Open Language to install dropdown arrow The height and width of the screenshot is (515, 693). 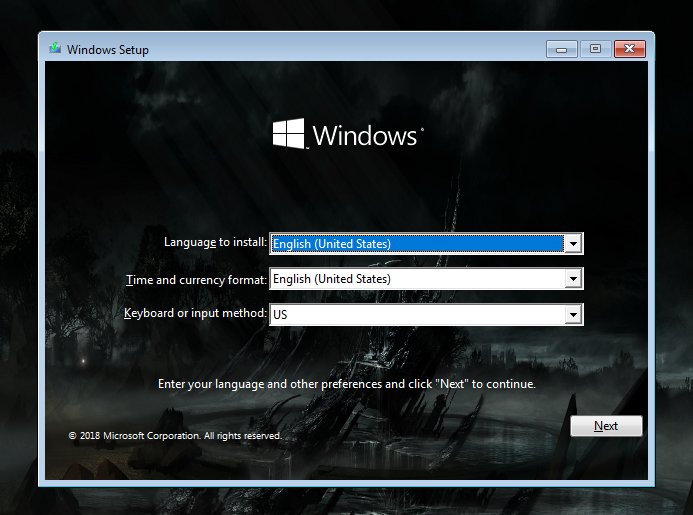[573, 244]
